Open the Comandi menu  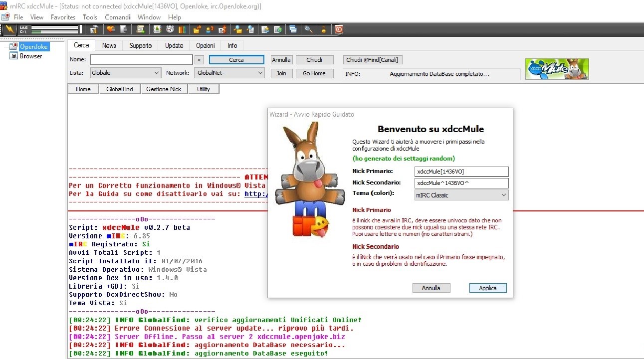pos(118,17)
